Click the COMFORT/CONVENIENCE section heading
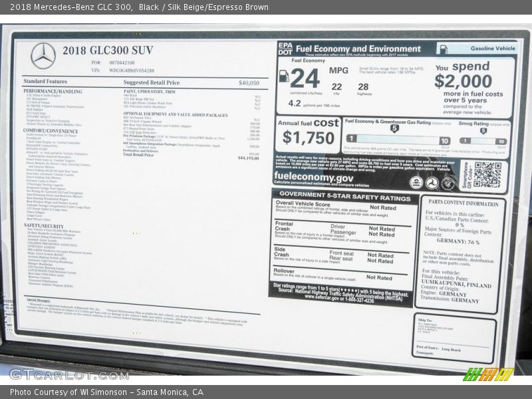 coord(51,130)
